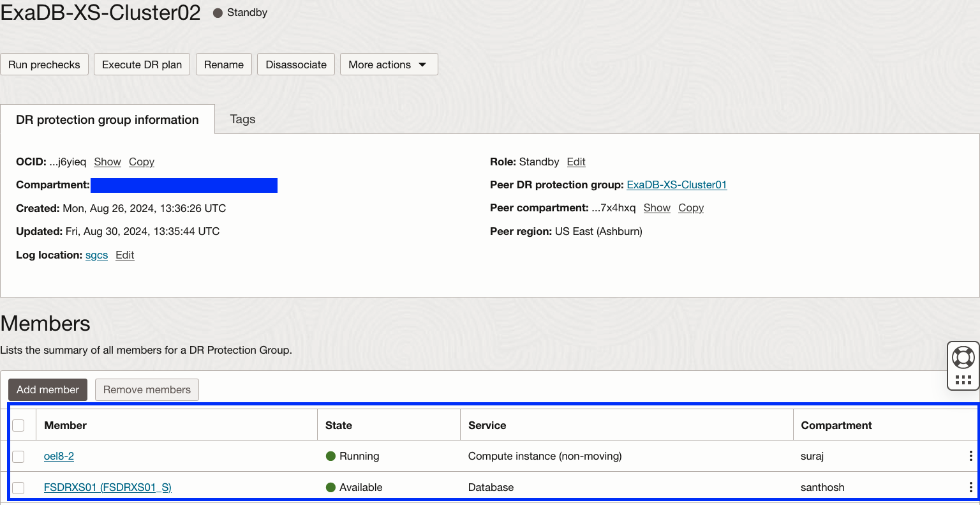Click the life ring help icon

pos(963,357)
